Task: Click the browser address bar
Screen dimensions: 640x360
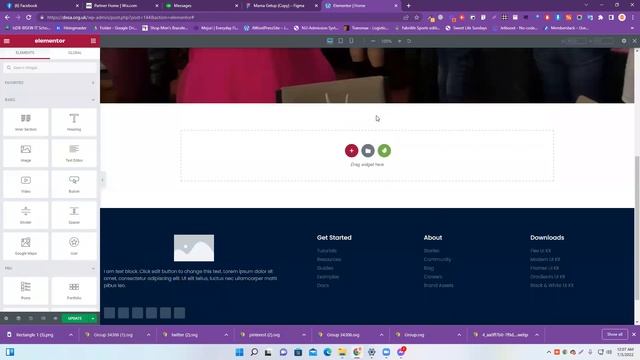Action: 220,18
